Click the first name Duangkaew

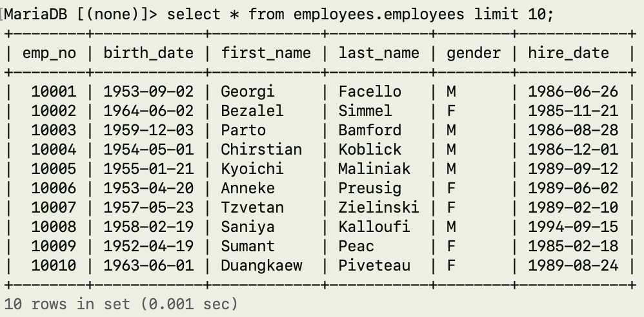click(261, 265)
